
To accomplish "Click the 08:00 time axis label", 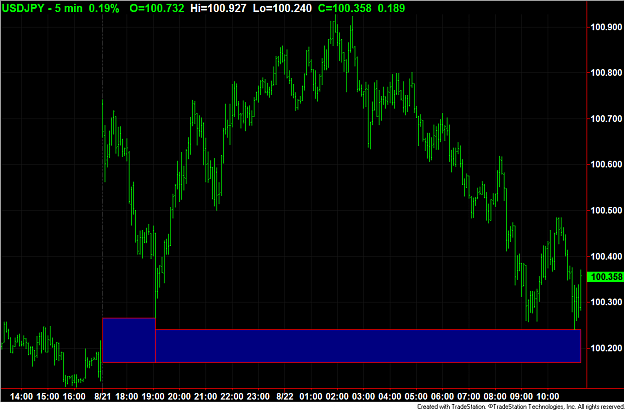I will tap(495, 397).
